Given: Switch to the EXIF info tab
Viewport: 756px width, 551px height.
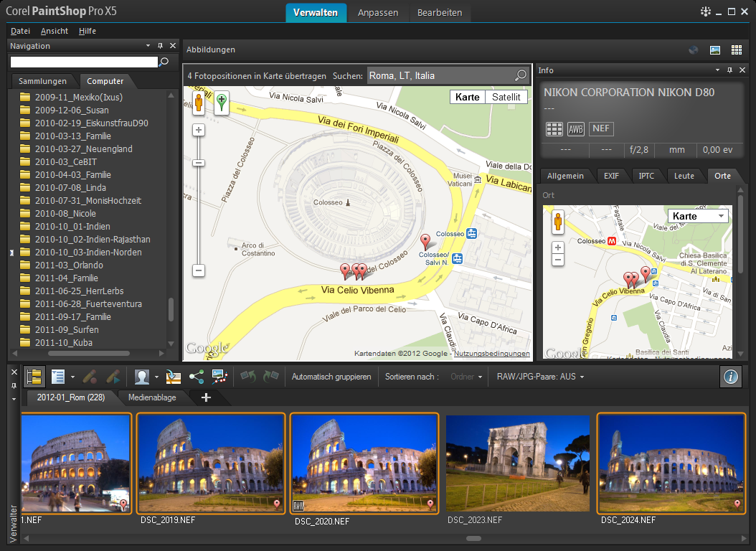Looking at the screenshot, I should click(611, 176).
